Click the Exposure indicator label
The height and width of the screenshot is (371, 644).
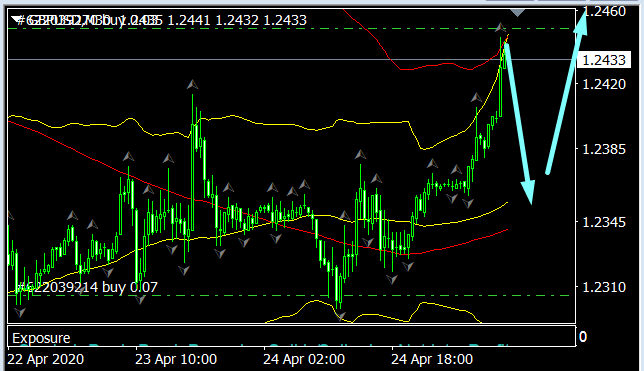(41, 338)
